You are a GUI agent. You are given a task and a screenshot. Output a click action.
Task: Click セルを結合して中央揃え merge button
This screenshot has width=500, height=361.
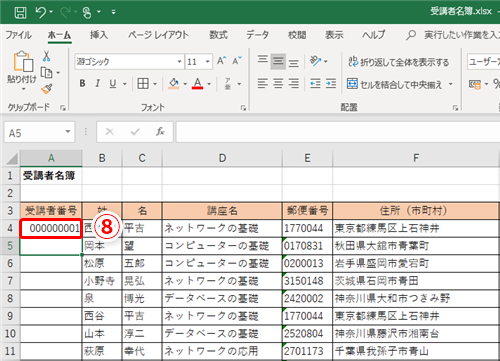(394, 84)
